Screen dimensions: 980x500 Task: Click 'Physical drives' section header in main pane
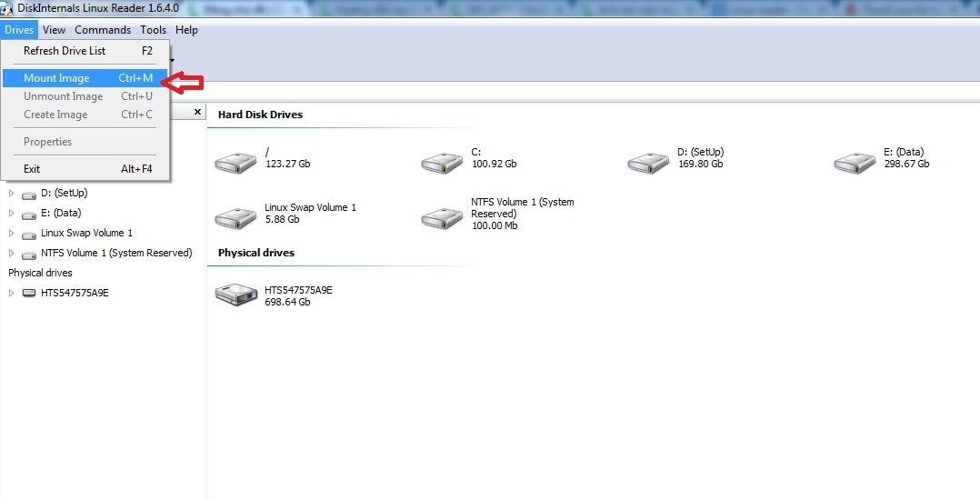256,253
